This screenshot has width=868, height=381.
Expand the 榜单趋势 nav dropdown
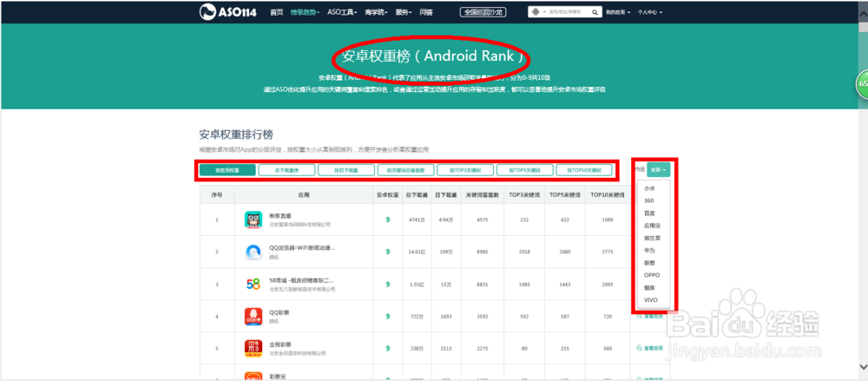[305, 11]
